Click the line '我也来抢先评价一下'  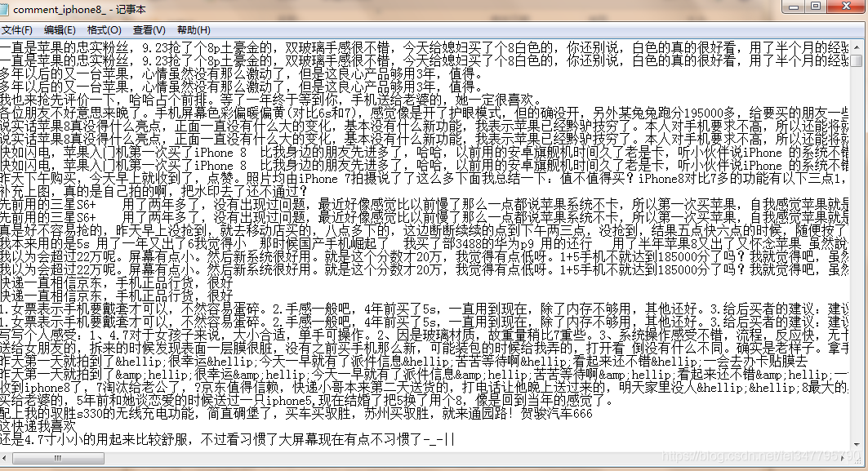click(x=270, y=100)
